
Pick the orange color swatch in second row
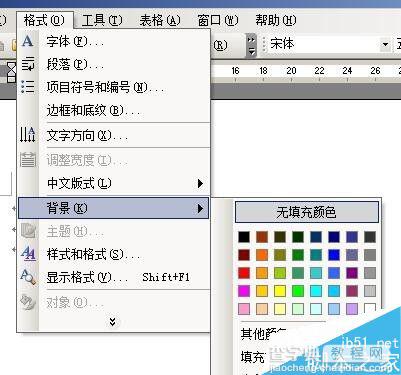point(262,255)
